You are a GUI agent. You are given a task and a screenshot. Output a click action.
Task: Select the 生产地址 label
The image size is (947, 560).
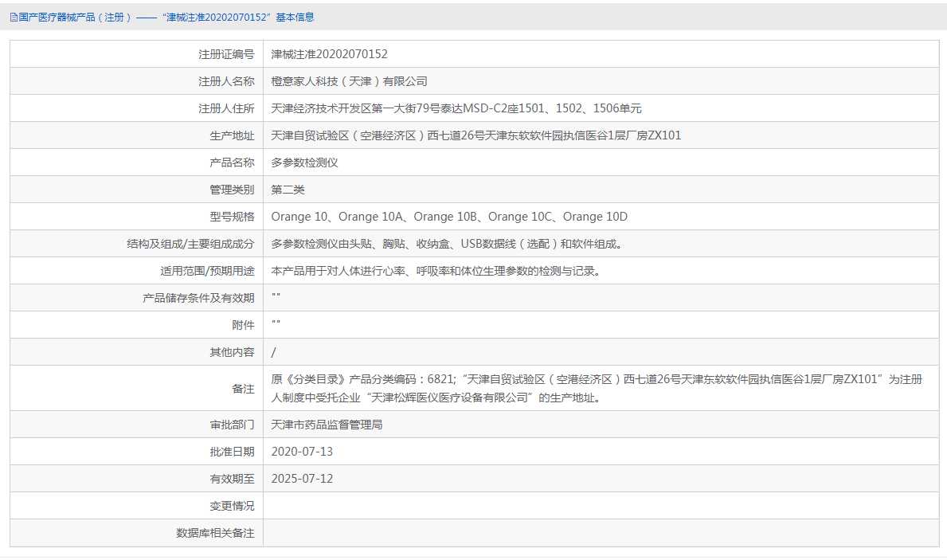(x=232, y=136)
